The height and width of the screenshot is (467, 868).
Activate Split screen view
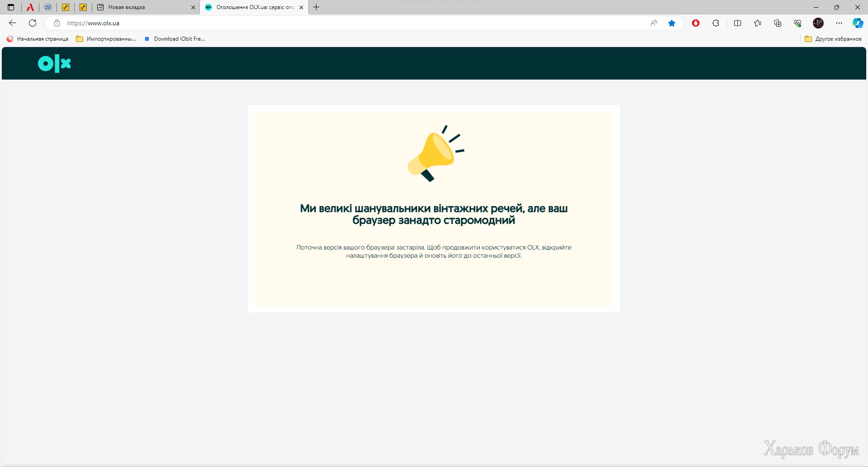pos(737,23)
